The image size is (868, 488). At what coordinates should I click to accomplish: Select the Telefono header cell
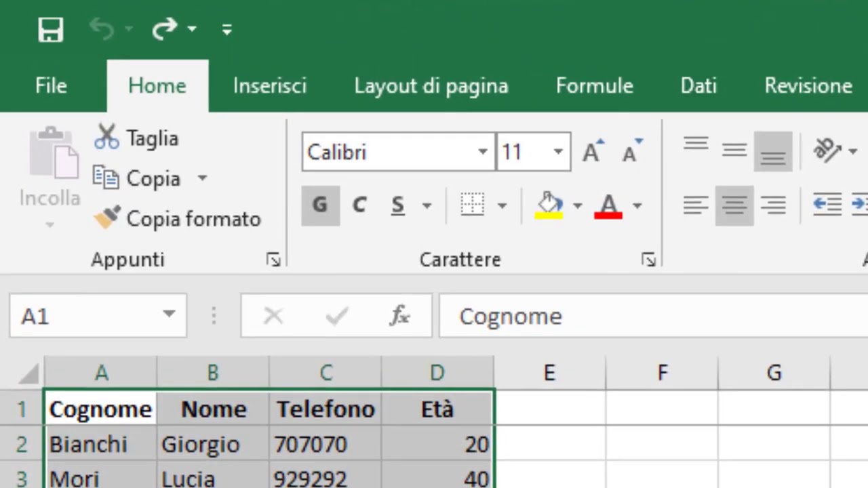tap(325, 409)
